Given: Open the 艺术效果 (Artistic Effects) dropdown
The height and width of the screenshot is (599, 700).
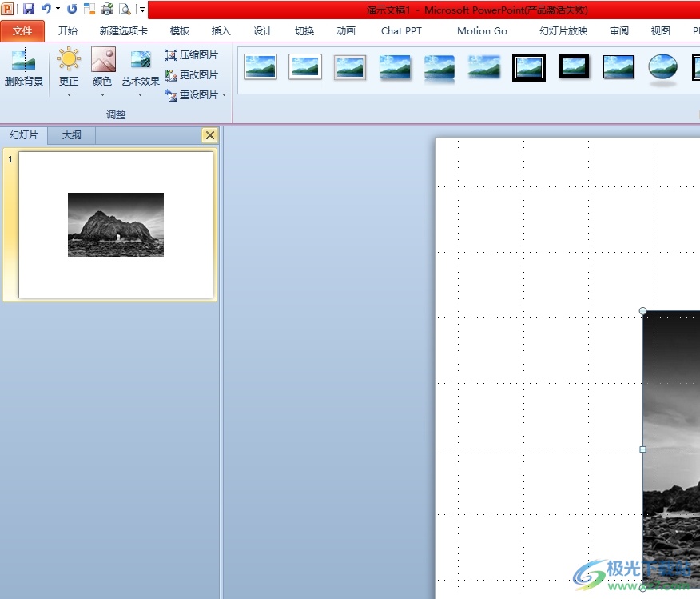Looking at the screenshot, I should point(141,72).
